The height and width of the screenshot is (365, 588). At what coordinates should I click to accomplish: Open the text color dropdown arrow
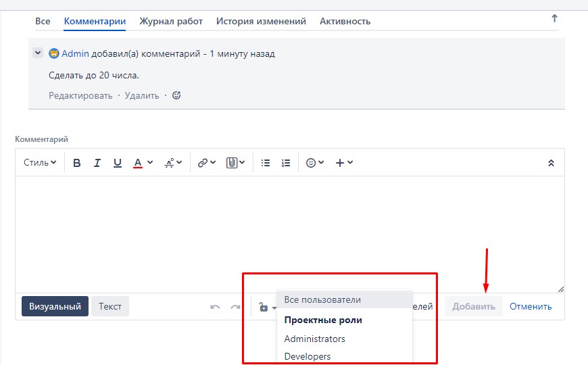(150, 162)
